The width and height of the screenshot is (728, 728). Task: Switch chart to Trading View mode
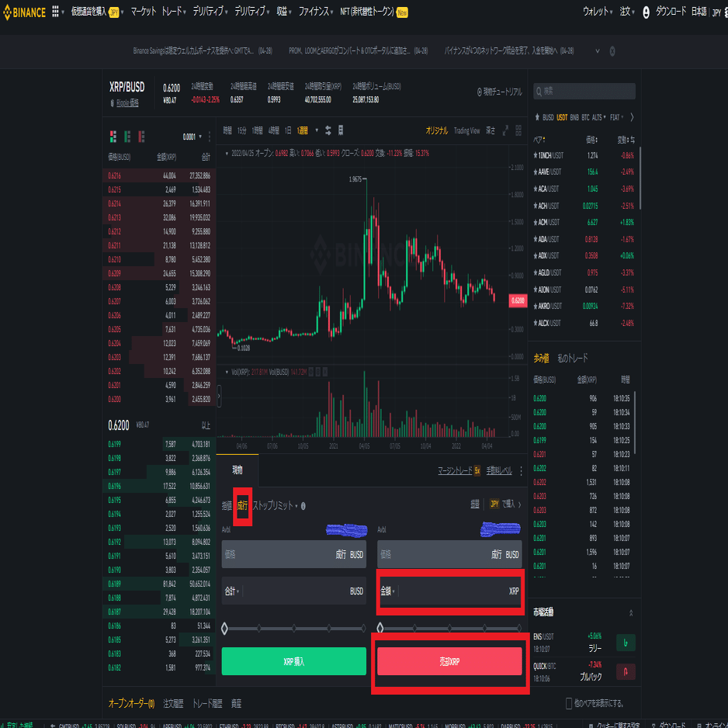tap(466, 131)
